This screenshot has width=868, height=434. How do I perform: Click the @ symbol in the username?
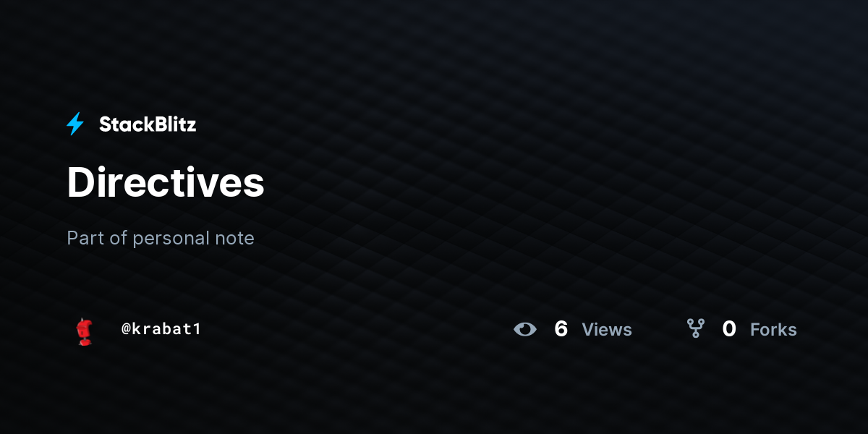click(126, 329)
